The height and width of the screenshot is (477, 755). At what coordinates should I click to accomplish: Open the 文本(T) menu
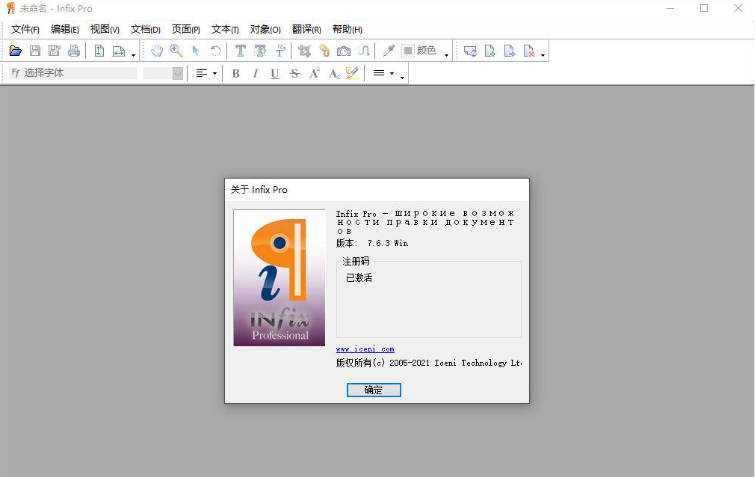(225, 29)
